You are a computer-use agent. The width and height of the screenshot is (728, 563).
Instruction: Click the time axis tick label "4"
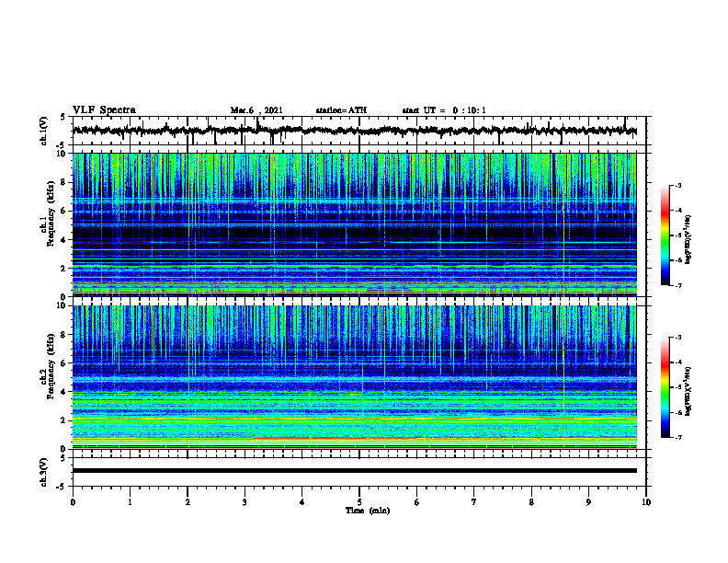point(302,502)
